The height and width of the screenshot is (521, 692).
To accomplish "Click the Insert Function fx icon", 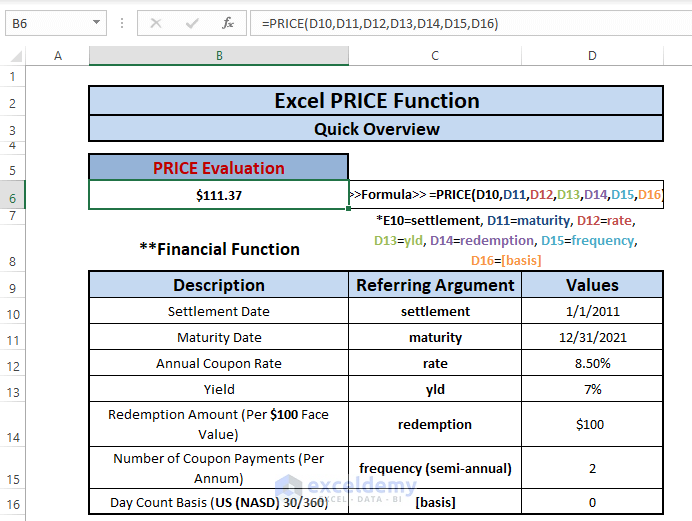I will pos(228,23).
